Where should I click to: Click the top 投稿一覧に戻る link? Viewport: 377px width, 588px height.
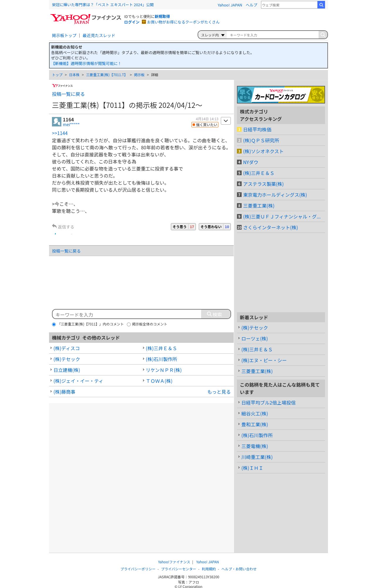pyautogui.click(x=68, y=94)
